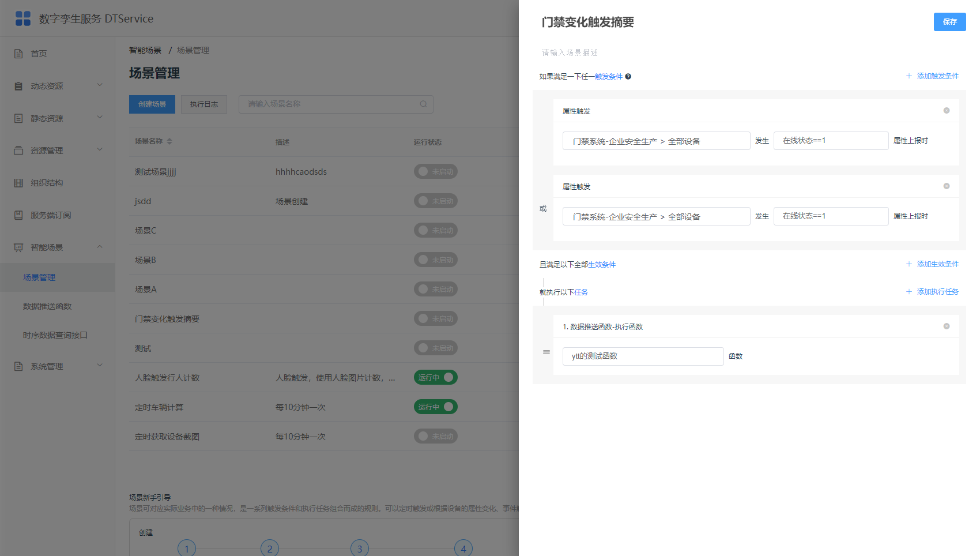Click the 服务端订阅 sidebar icon

pyautogui.click(x=18, y=215)
